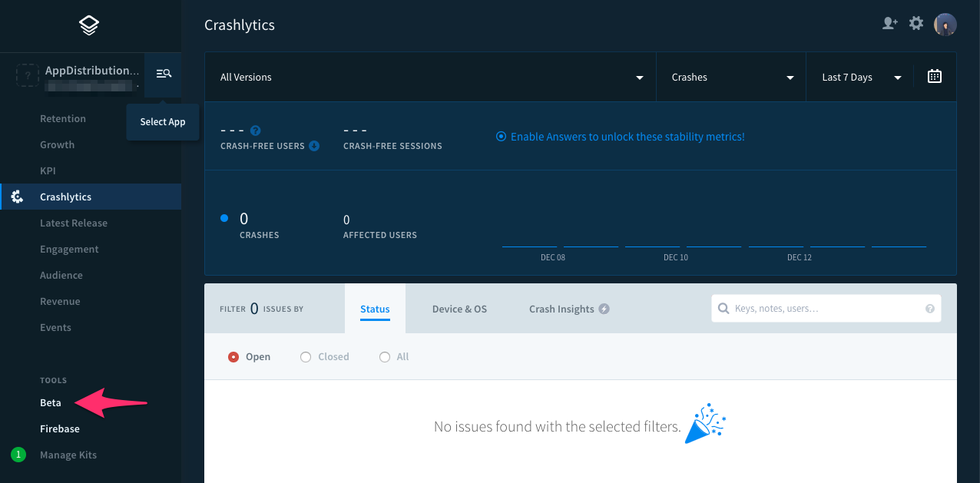Open Growth in the sidebar
Viewport: 980px width, 483px height.
pyautogui.click(x=57, y=144)
